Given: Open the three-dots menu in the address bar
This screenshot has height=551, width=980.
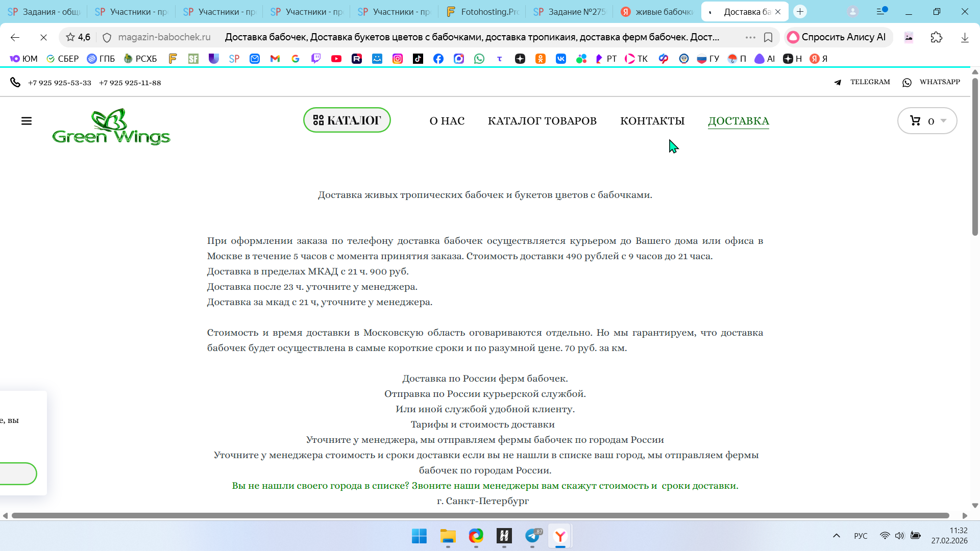Looking at the screenshot, I should (750, 37).
